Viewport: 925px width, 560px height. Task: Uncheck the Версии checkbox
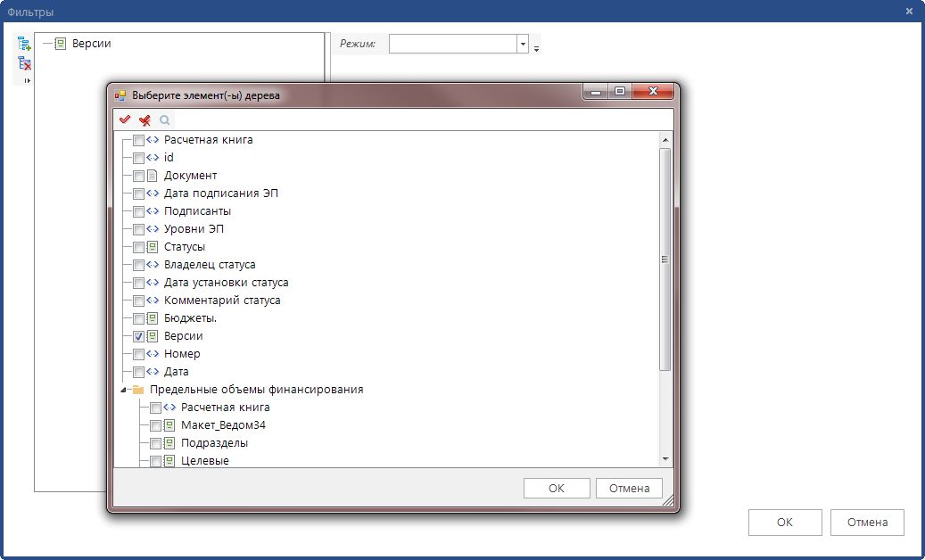click(x=138, y=336)
